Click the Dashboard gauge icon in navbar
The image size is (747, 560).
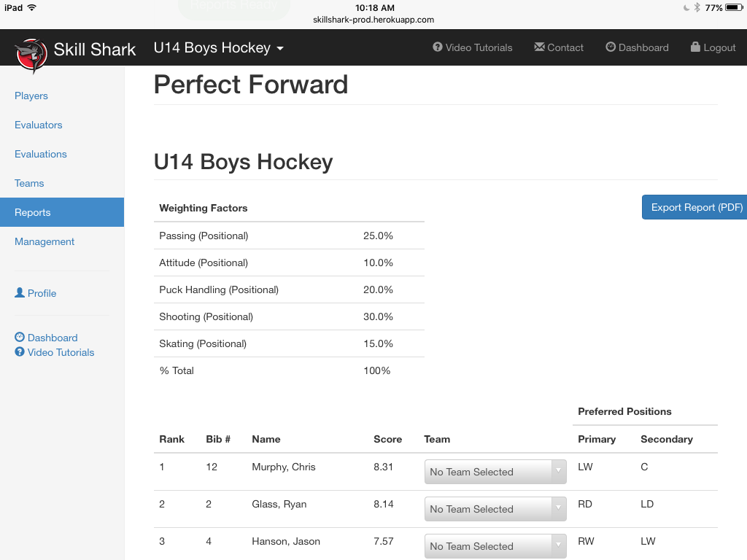(611, 47)
